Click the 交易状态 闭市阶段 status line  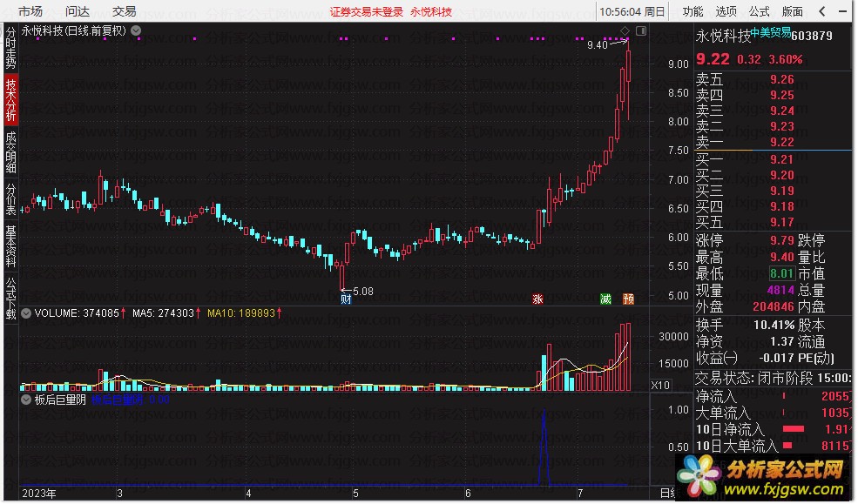tap(774, 379)
